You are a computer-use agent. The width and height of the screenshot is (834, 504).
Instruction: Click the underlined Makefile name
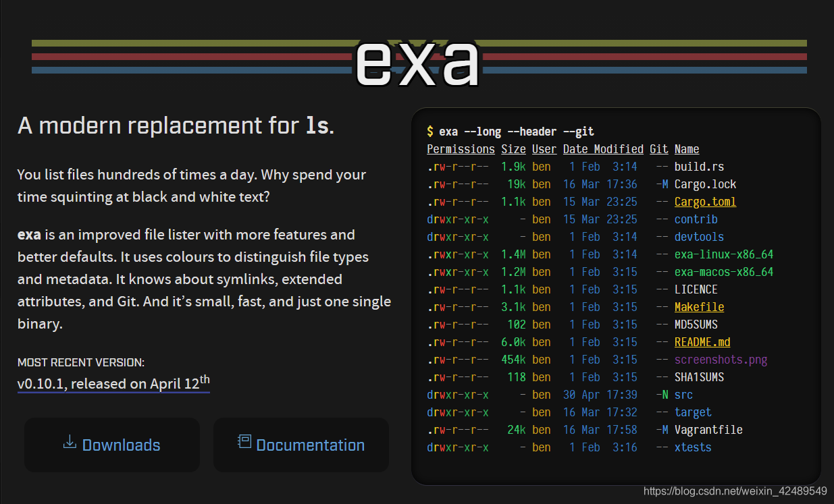[699, 307]
